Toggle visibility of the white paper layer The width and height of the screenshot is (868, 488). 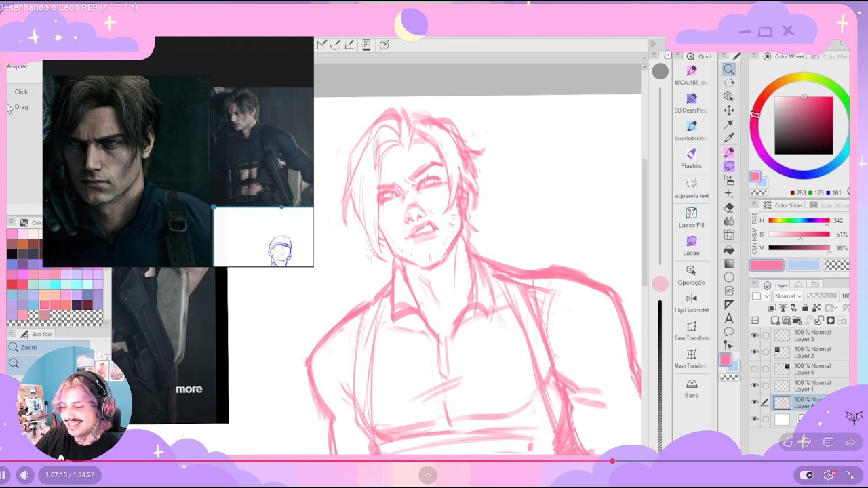755,420
